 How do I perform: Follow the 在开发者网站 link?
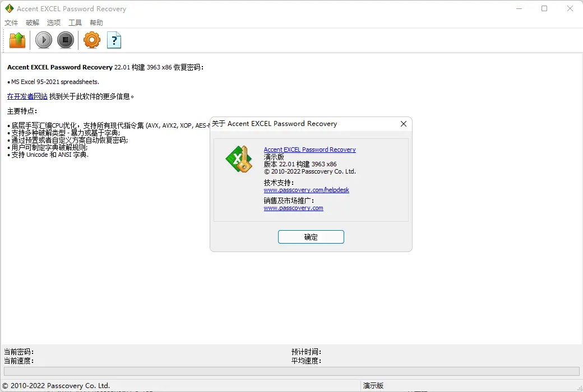[27, 96]
